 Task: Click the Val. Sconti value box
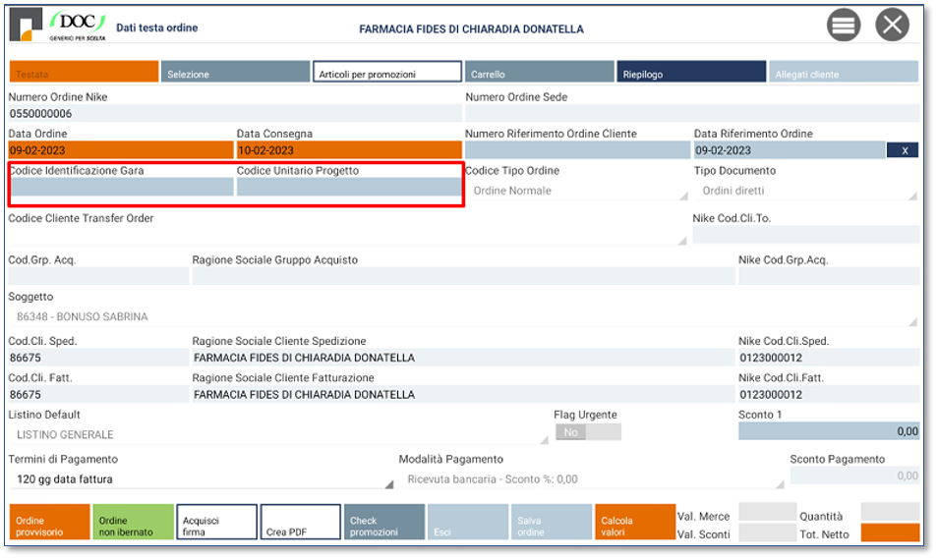click(x=768, y=532)
